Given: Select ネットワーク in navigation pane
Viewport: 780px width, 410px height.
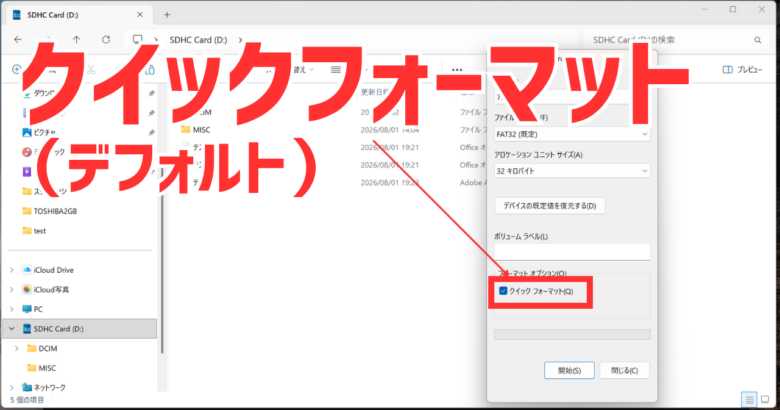Looking at the screenshot, I should pos(49,387).
